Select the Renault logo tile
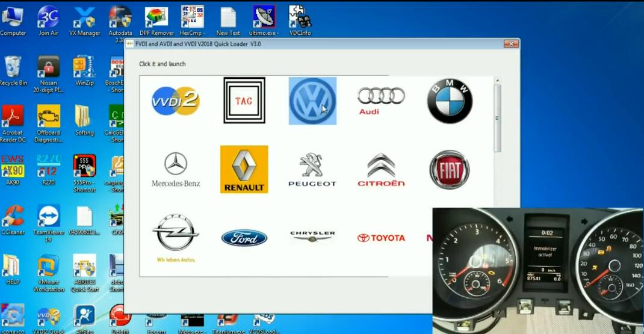The height and width of the screenshot is (334, 644). 244,169
